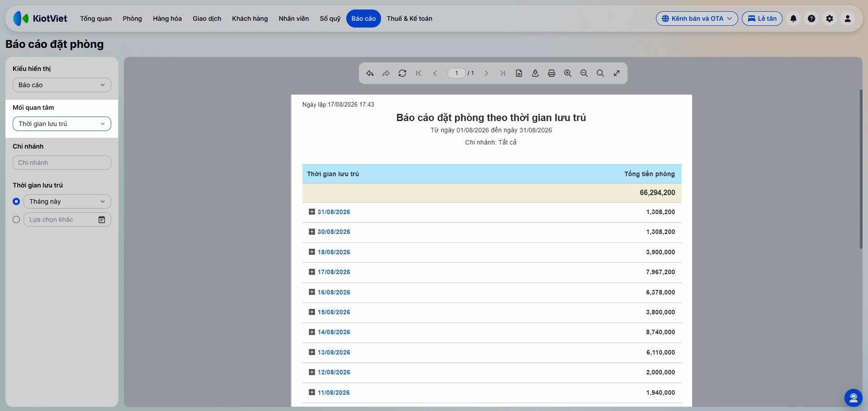This screenshot has width=868, height=411.
Task: Open the Hàng hóa menu
Action: tap(167, 19)
